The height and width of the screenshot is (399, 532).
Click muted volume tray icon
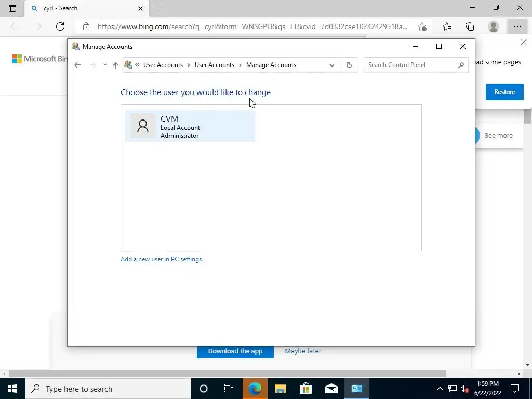465,389
